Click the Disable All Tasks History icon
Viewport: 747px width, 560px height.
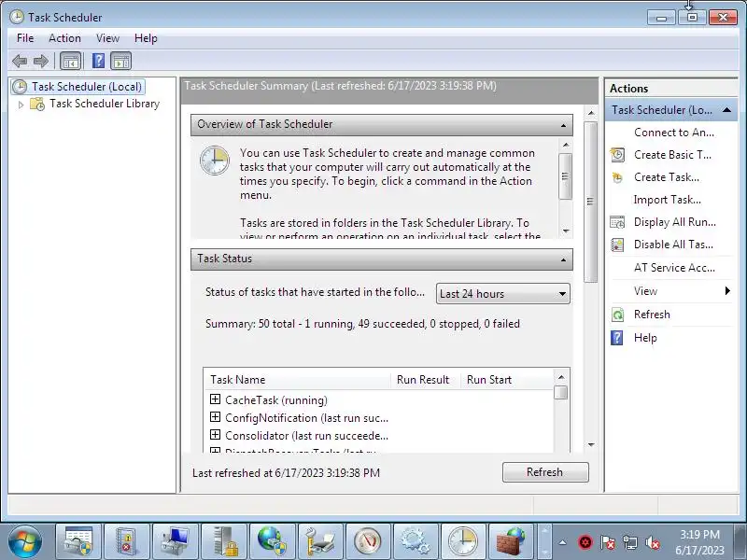click(617, 245)
